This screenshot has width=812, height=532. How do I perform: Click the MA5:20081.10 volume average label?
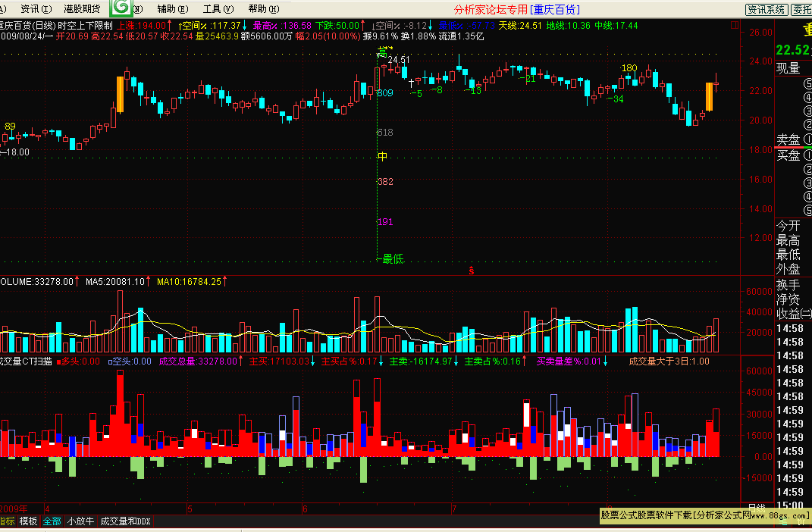[115, 281]
